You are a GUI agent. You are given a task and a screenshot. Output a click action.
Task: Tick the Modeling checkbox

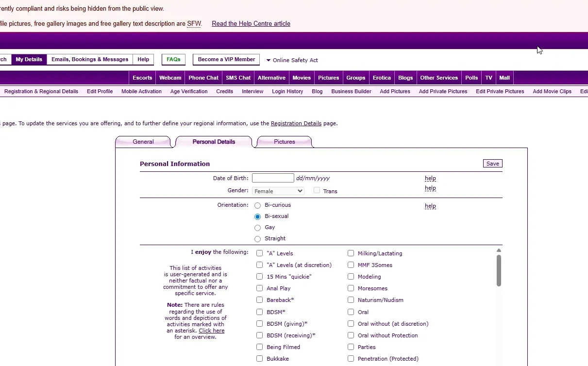point(351,277)
